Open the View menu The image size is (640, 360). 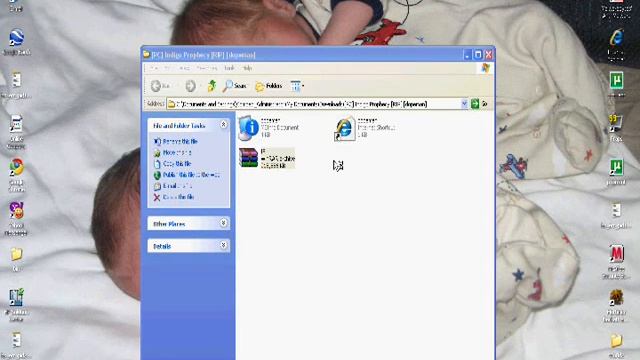point(184,68)
